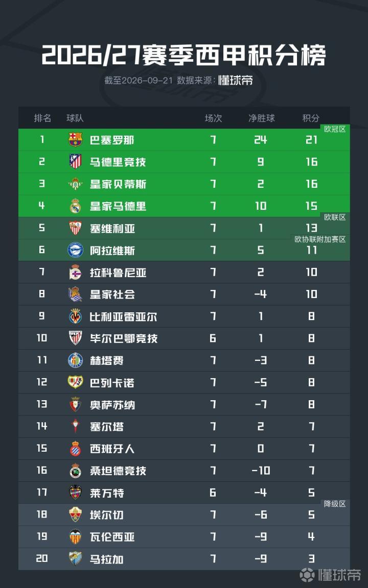
Task: Click the Málaga club crest
Action: (x=76, y=559)
